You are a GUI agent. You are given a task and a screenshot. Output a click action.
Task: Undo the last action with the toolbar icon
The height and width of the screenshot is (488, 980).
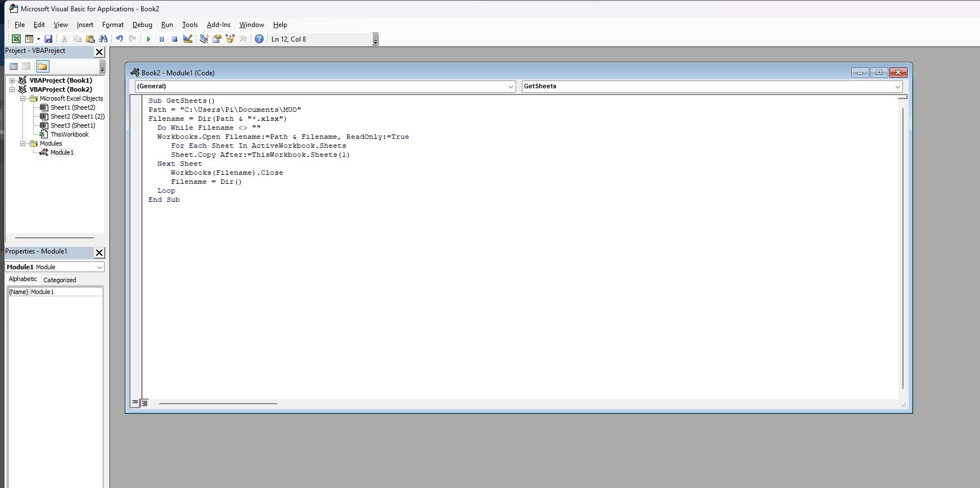[119, 39]
